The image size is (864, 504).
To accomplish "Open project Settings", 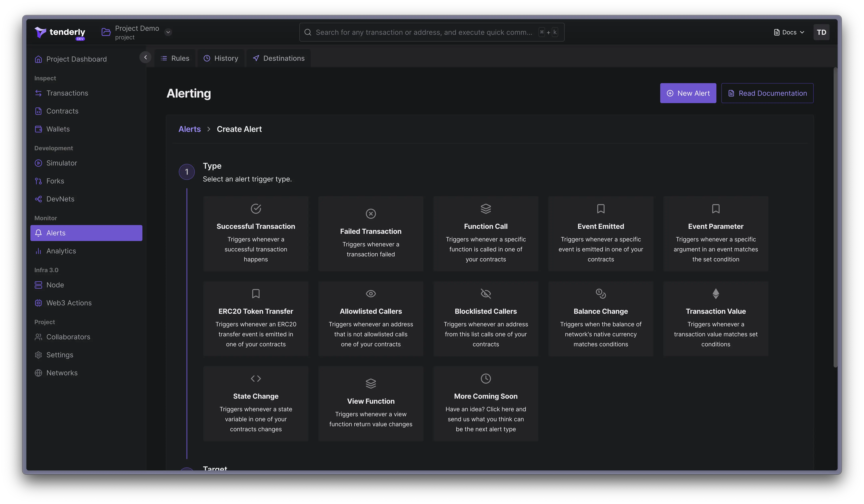I will (x=54, y=355).
